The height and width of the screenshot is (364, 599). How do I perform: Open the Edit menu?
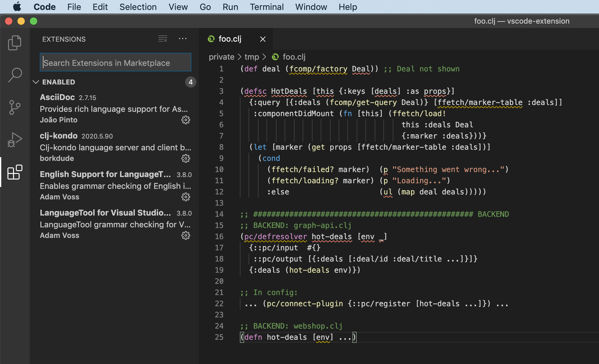pyautogui.click(x=100, y=7)
